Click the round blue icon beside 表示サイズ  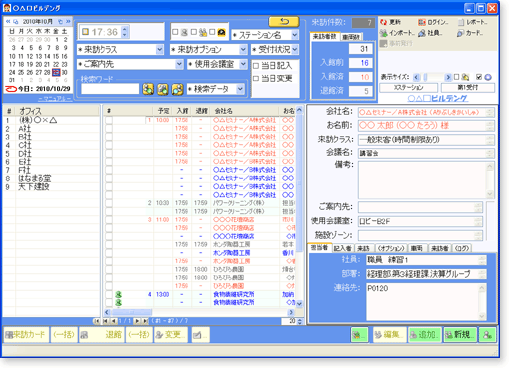click(488, 77)
